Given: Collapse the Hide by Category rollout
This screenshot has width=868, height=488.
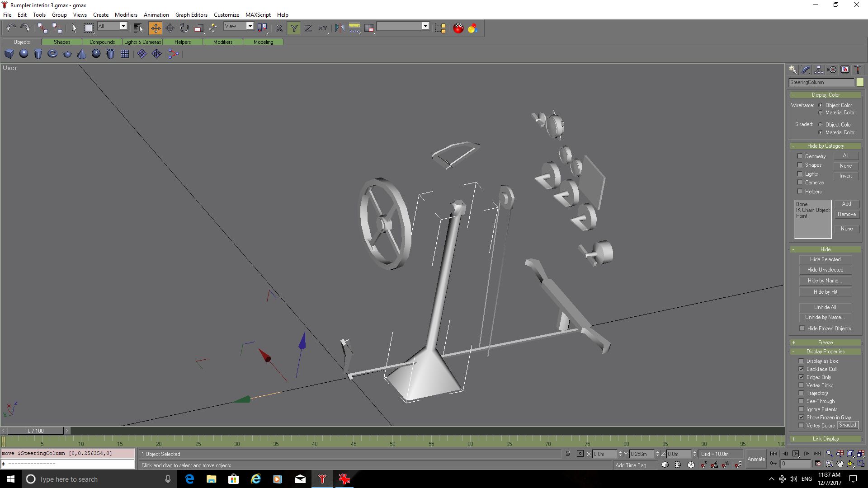Looking at the screenshot, I should [x=825, y=146].
